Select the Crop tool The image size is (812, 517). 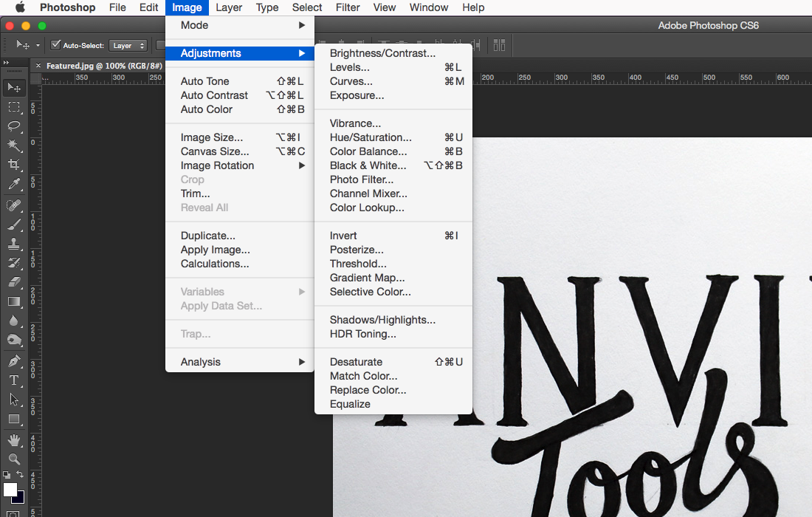tap(14, 165)
